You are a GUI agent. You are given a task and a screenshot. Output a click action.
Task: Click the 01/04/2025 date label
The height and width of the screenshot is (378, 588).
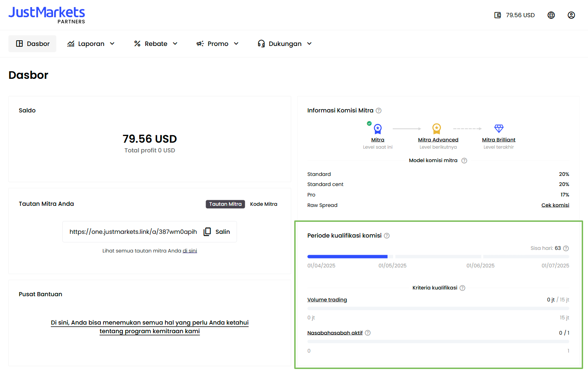[x=321, y=266]
